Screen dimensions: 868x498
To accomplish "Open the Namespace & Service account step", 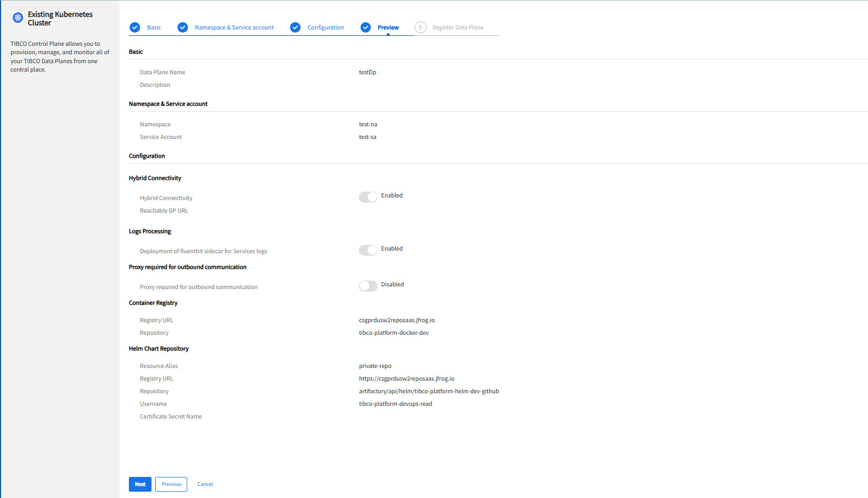I will [x=234, y=27].
